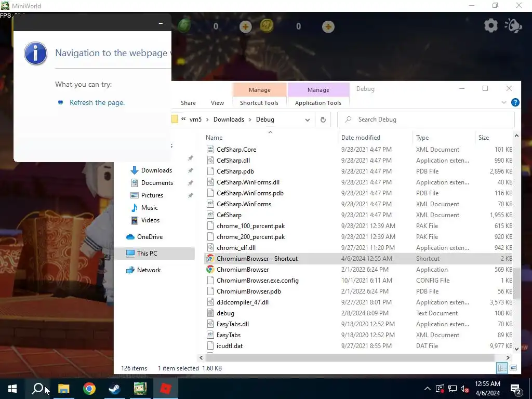Launch Chrome from the taskbar
The height and width of the screenshot is (399, 532).
89,389
